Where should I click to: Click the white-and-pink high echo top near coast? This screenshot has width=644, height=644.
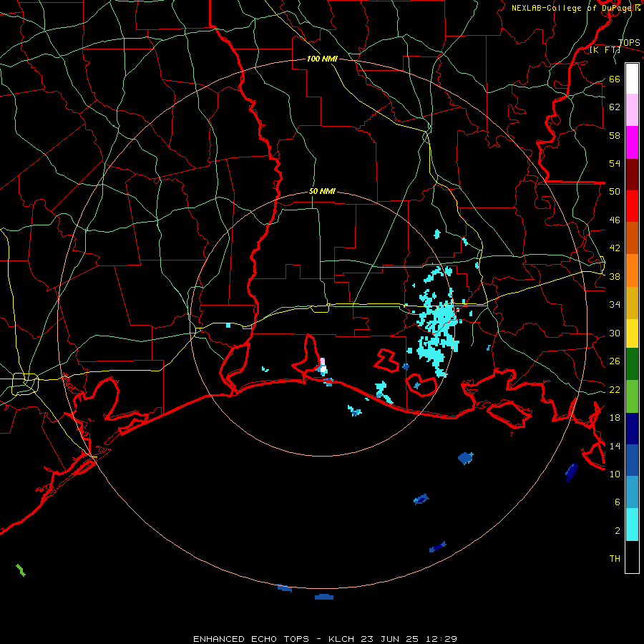tap(323, 366)
